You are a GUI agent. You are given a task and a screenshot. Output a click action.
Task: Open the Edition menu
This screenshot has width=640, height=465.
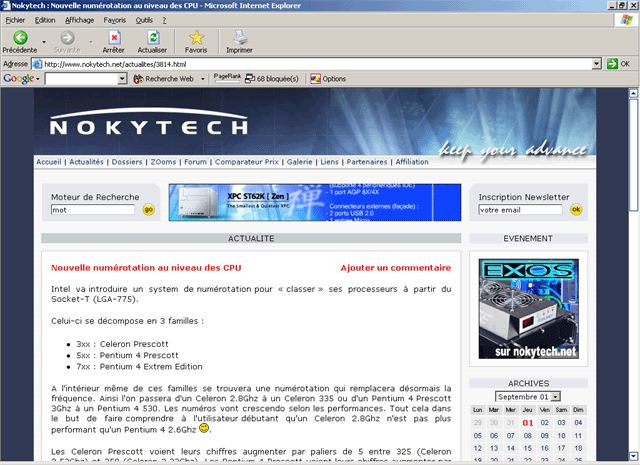[45, 20]
